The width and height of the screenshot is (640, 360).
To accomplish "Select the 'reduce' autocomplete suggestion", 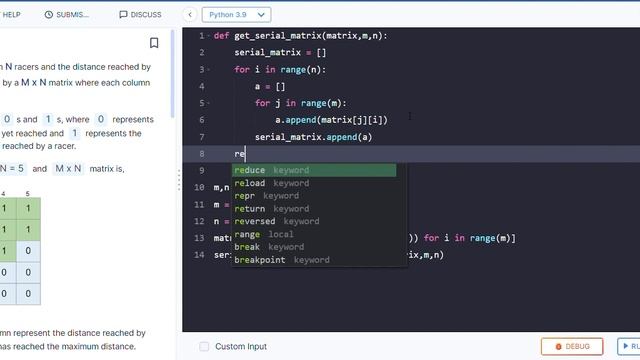I will (314, 170).
